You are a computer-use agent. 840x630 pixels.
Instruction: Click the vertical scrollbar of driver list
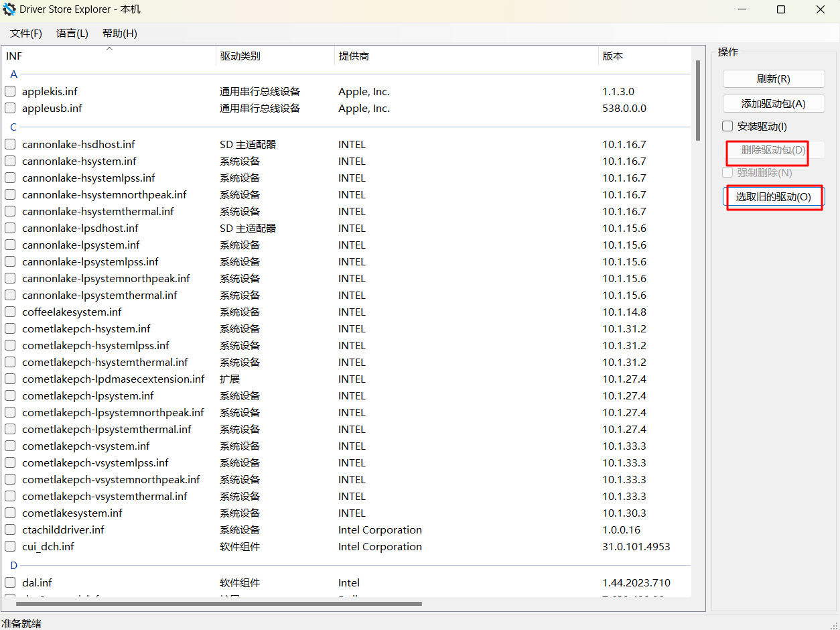click(697, 101)
